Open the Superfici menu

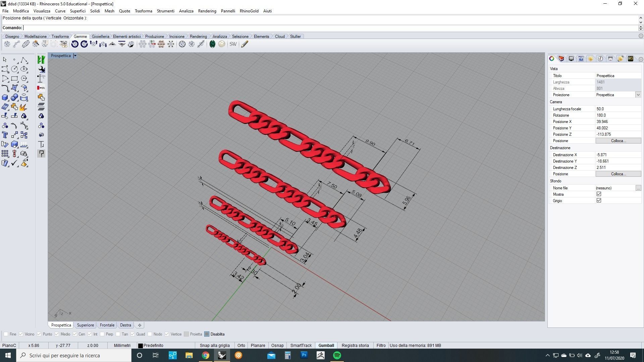click(x=77, y=11)
